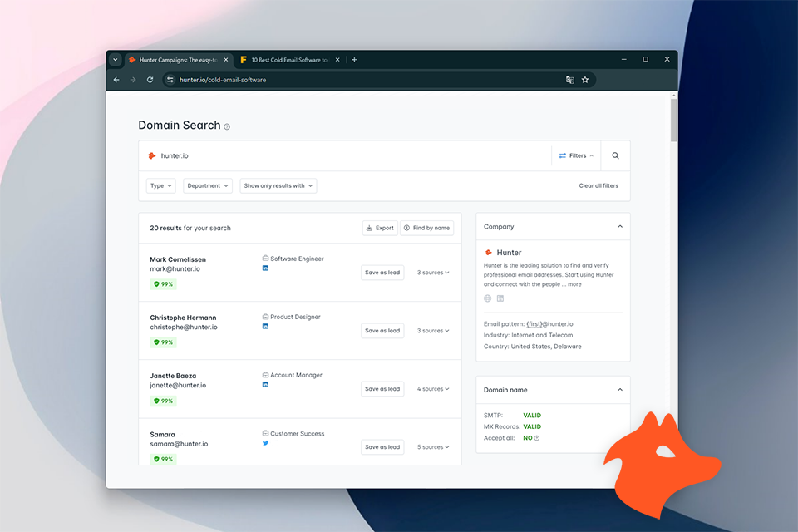Save Christophe Hermann as lead
Screen dimensions: 798x532
pyautogui.click(x=382, y=330)
